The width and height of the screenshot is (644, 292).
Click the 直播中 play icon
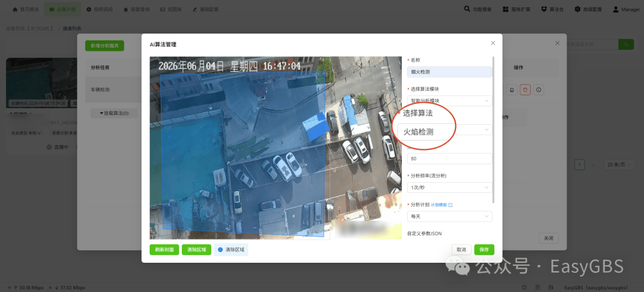click(49, 147)
